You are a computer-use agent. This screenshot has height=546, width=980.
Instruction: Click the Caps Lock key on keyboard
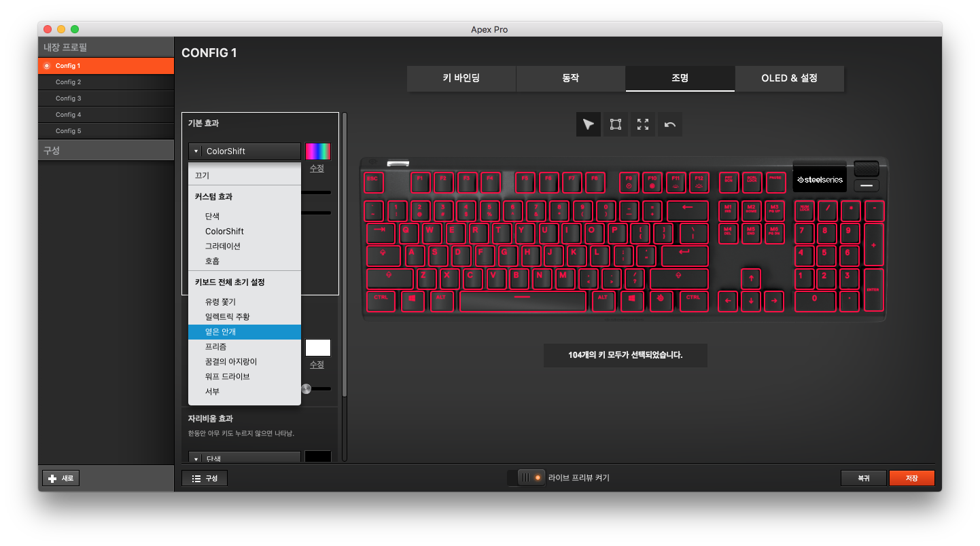(384, 256)
